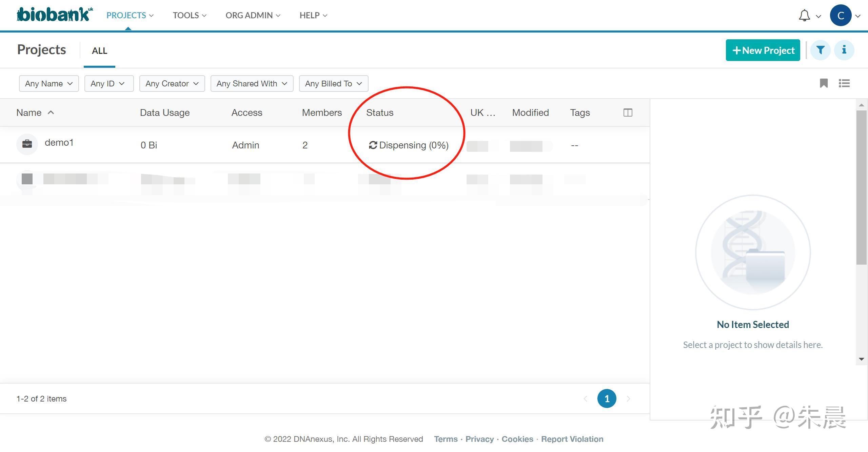This screenshot has height=452, width=868.
Task: Open user avatar C menu
Action: coord(841,16)
